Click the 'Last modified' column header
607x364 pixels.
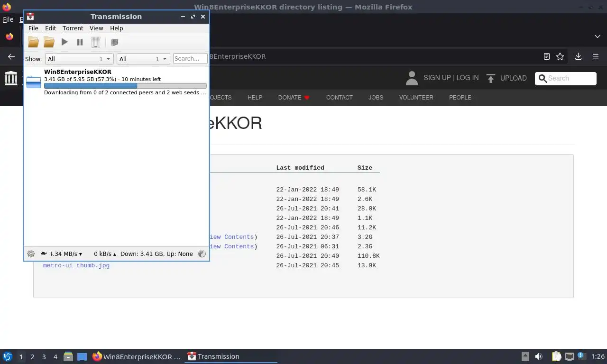coord(300,168)
